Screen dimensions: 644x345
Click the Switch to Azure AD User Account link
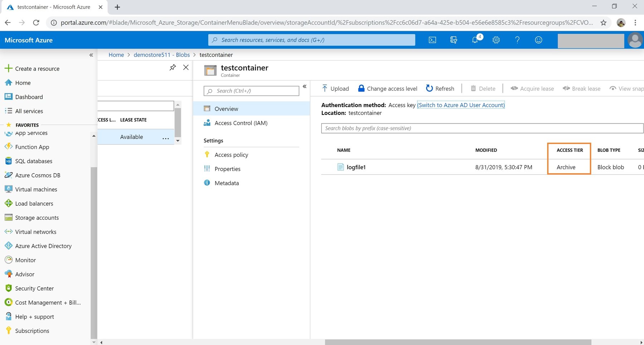461,105
